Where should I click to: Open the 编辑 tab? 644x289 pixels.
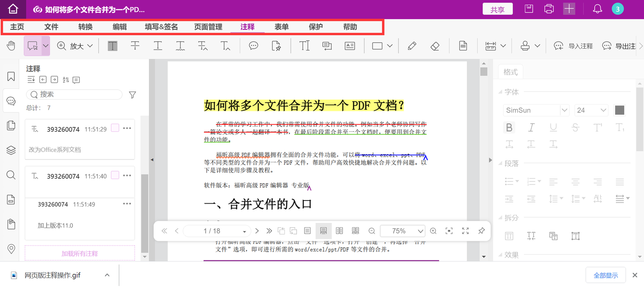(x=119, y=27)
